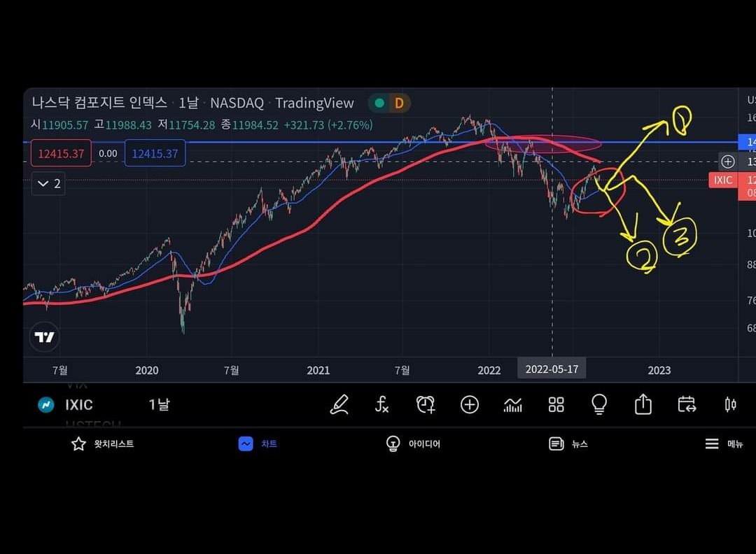Tap the IXIC symbol logo icon
The image size is (756, 554).
click(x=46, y=405)
